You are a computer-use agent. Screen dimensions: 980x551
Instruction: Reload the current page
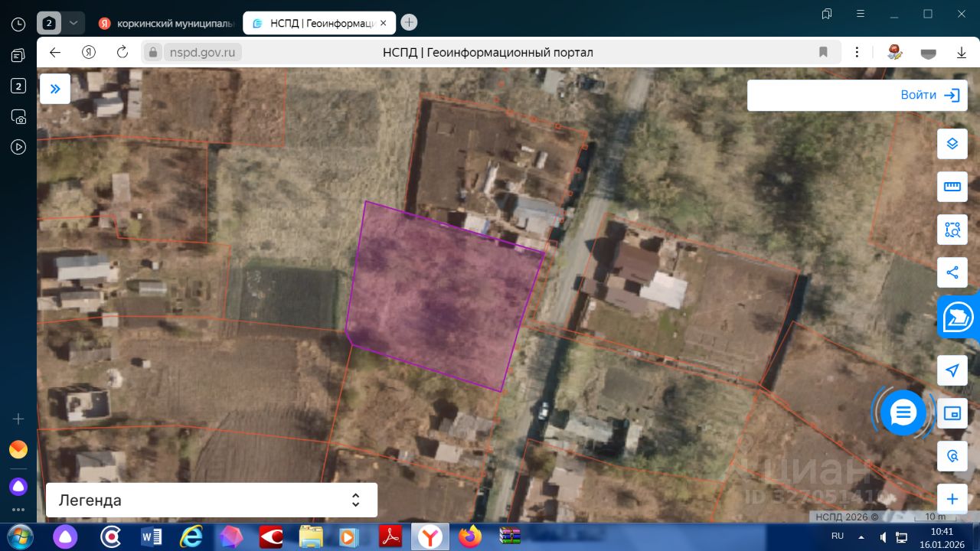122,52
